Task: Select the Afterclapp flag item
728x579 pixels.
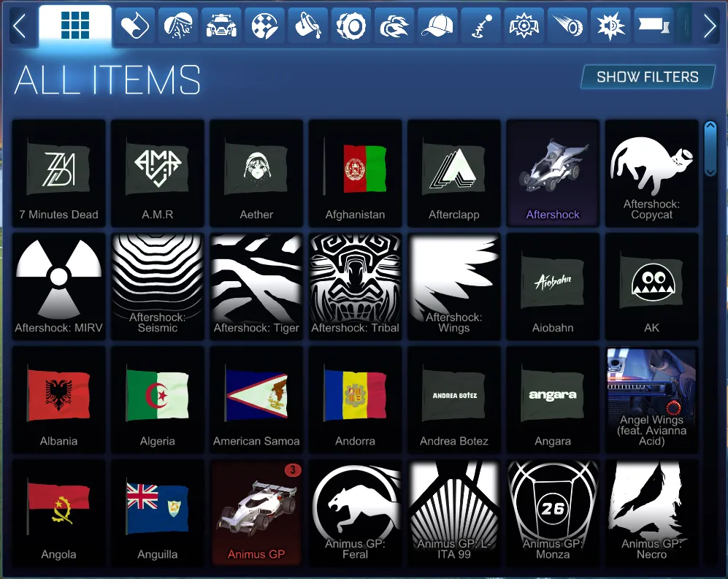Action: (454, 173)
